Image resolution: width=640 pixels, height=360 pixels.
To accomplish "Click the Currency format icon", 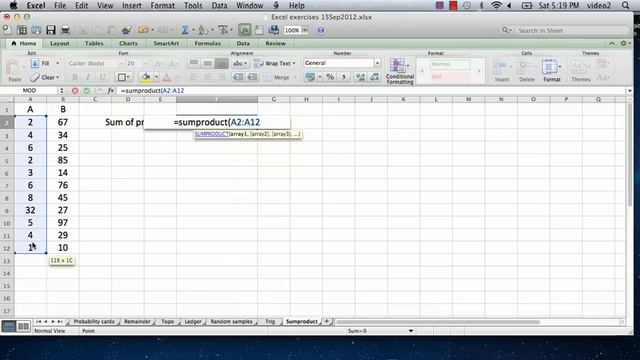I will point(310,77).
